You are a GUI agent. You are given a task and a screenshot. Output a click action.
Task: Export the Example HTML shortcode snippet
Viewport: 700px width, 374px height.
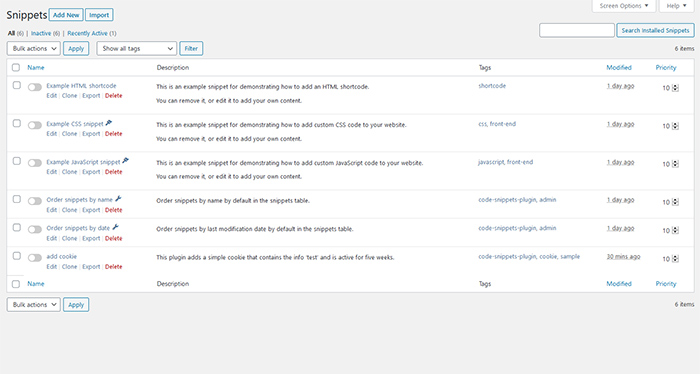(91, 96)
